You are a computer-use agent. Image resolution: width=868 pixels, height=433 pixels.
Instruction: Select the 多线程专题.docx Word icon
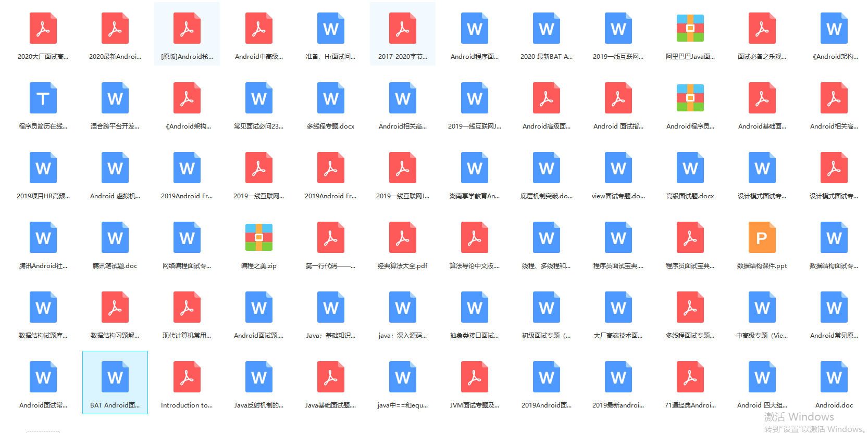(331, 98)
